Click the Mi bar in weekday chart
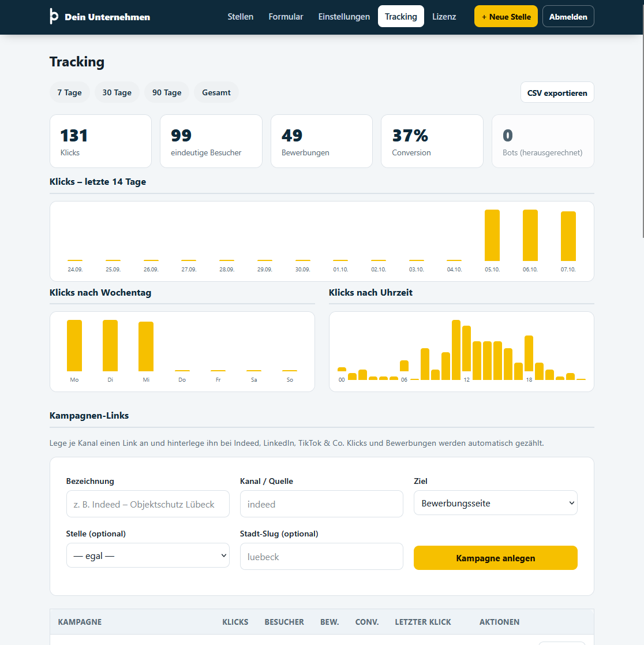Viewport: 644px width, 645px height. (x=146, y=346)
